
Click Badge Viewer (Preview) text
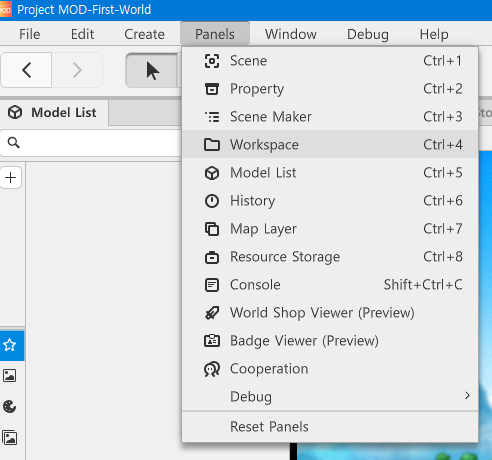[304, 341]
